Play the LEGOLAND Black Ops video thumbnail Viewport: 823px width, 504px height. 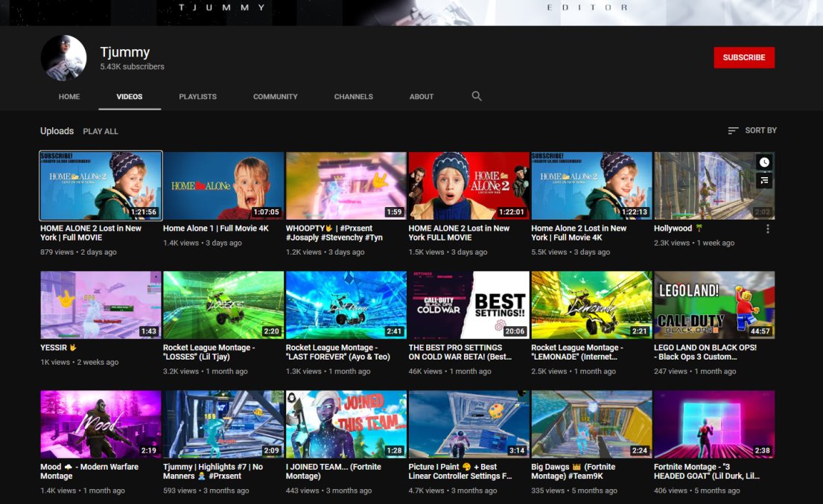coord(714,304)
